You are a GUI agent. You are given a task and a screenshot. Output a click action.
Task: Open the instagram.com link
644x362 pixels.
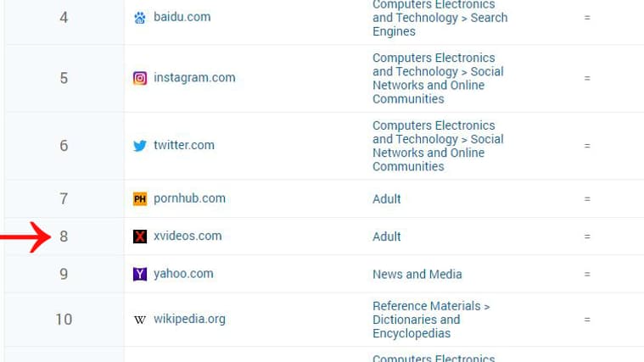click(194, 78)
